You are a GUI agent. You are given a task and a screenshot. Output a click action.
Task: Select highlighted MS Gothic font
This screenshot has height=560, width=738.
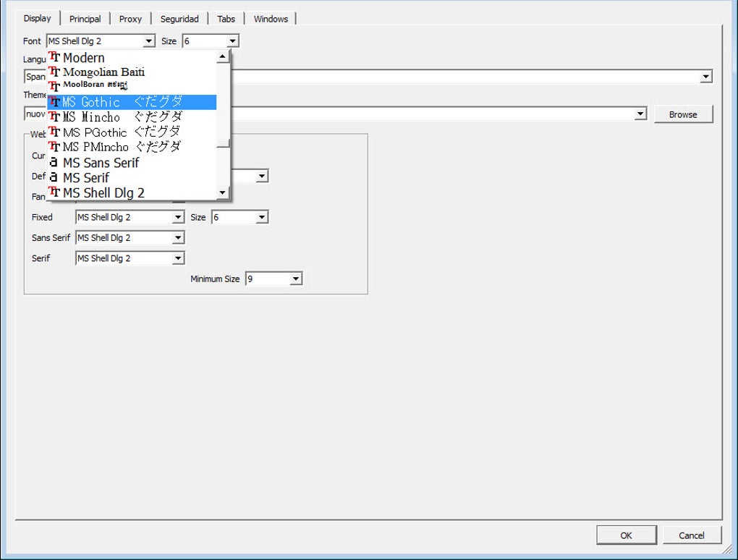click(132, 102)
